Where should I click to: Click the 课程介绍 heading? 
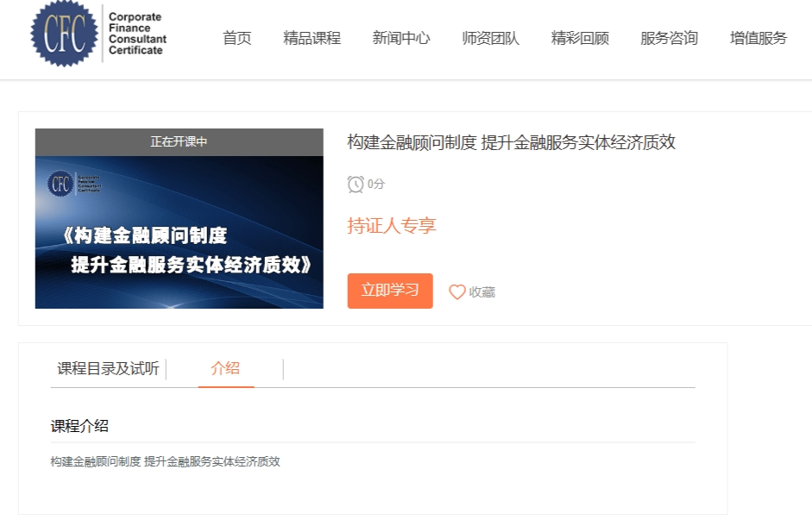[x=79, y=427]
